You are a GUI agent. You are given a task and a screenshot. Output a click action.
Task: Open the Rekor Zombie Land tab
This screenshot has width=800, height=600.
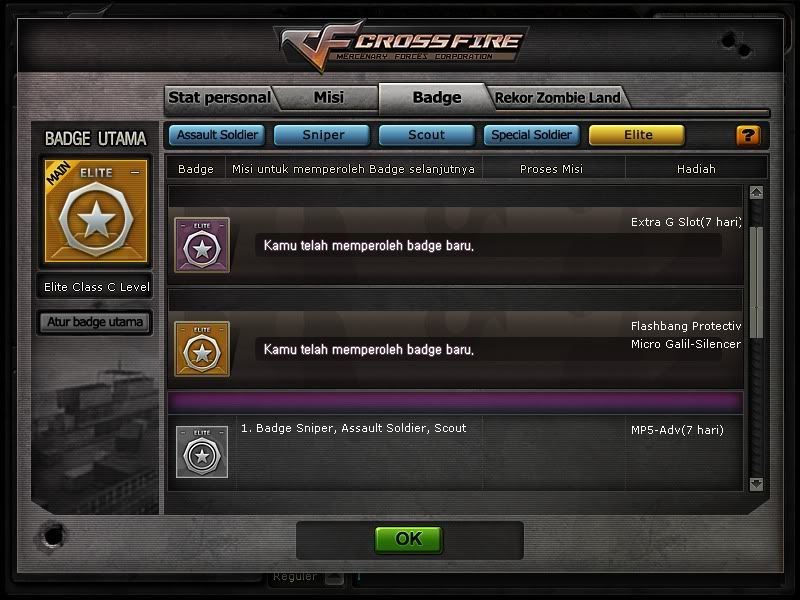[x=558, y=97]
